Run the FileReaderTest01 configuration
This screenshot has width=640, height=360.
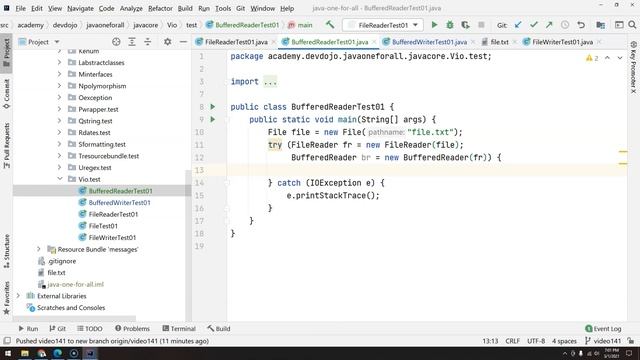pyautogui.click(x=434, y=25)
